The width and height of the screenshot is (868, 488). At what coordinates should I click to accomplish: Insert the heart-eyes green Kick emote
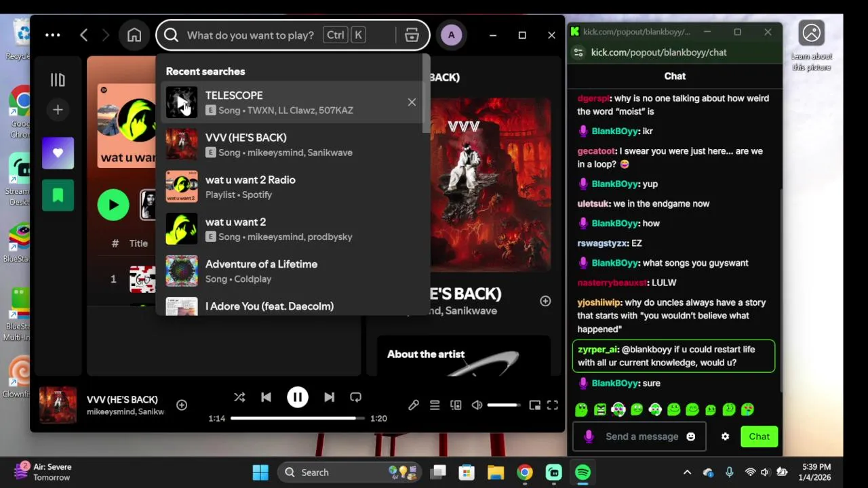click(747, 409)
